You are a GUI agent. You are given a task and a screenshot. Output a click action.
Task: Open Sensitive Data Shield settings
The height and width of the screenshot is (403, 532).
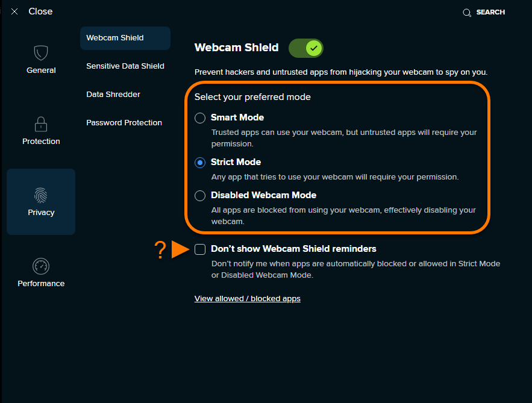tap(125, 66)
